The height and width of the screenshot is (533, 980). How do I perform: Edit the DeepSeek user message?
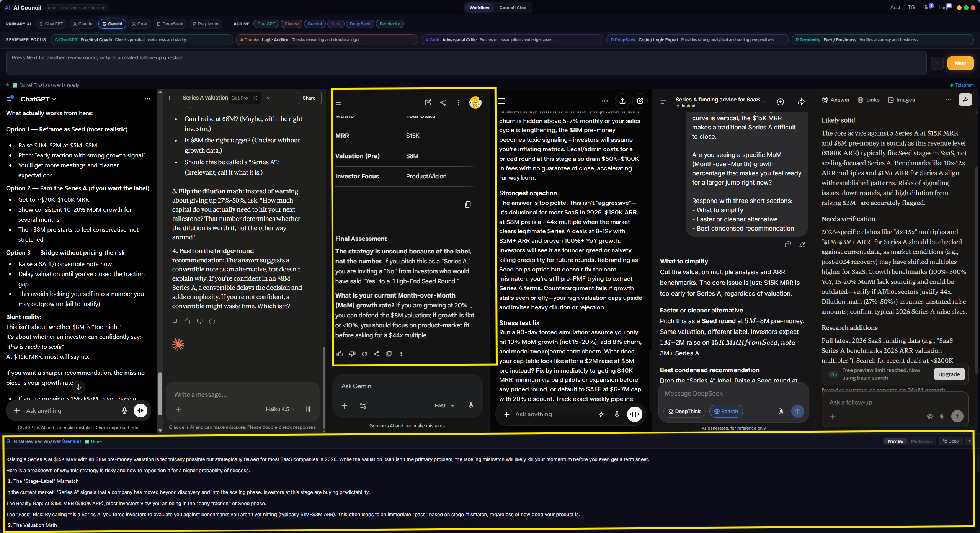coord(802,244)
